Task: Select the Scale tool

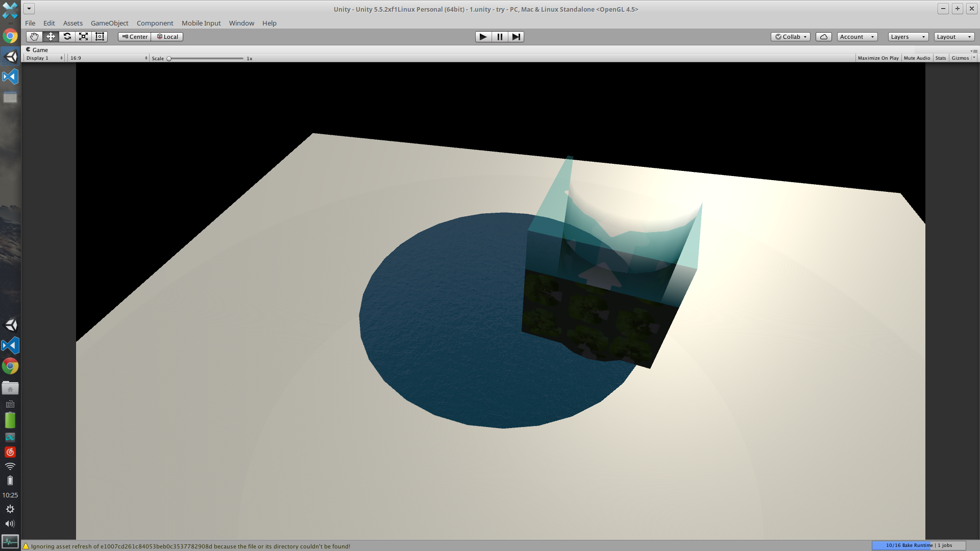Action: 83,37
